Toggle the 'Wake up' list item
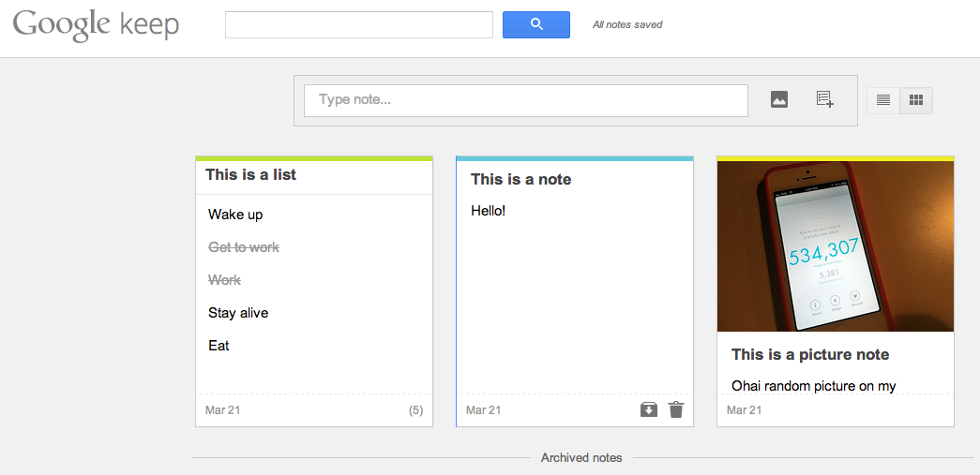The height and width of the screenshot is (475, 980). [235, 215]
